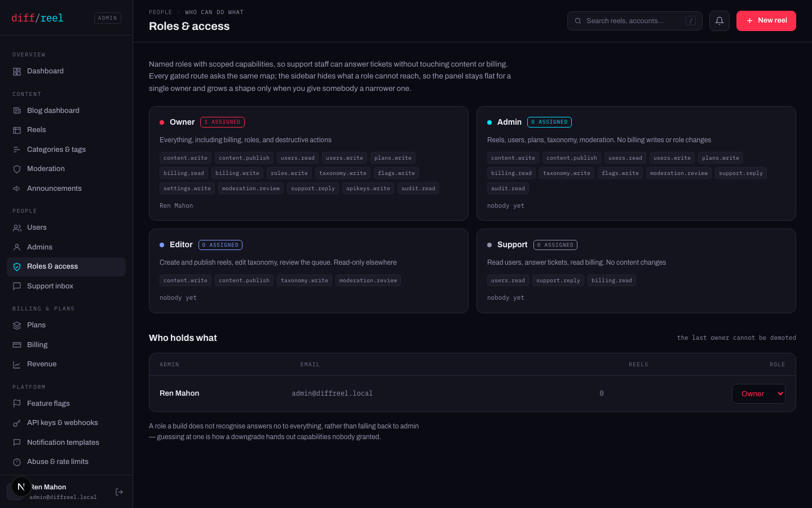
Task: Click the Users people icon
Action: (17, 228)
